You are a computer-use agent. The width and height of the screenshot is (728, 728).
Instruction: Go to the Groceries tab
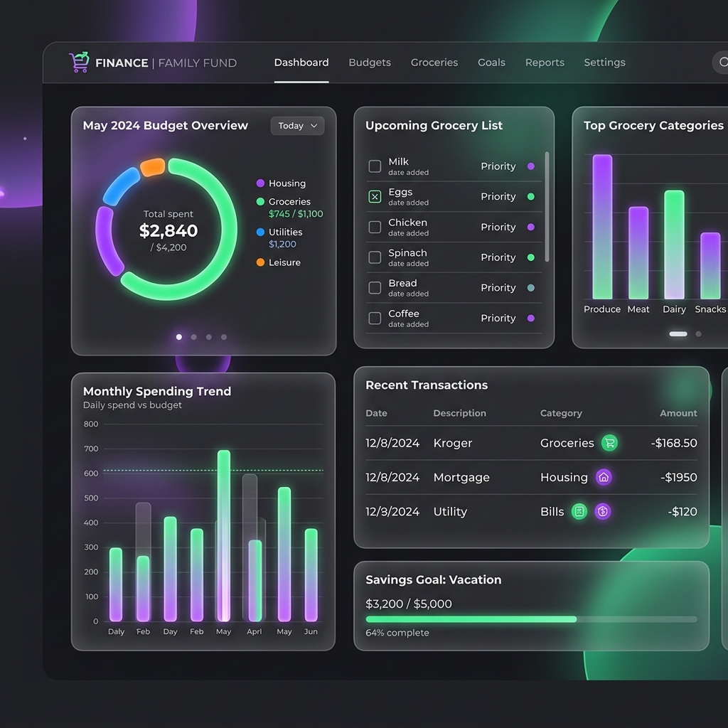click(x=434, y=63)
